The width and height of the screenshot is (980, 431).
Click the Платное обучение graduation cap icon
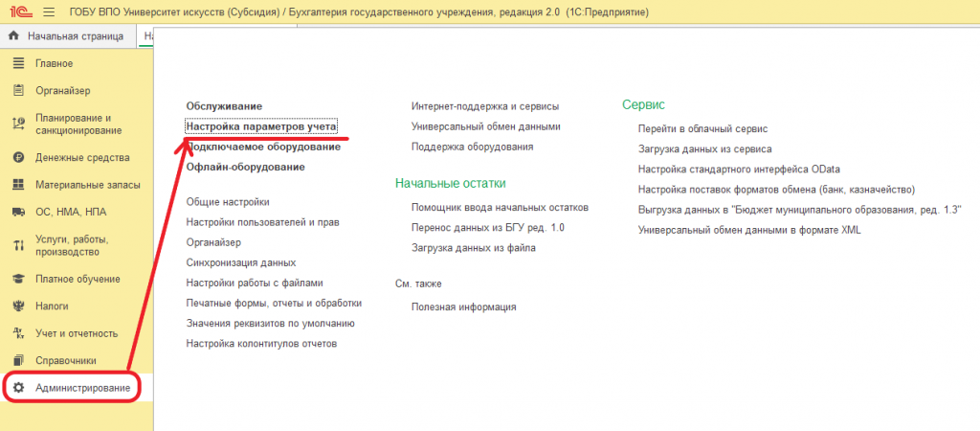tap(18, 279)
